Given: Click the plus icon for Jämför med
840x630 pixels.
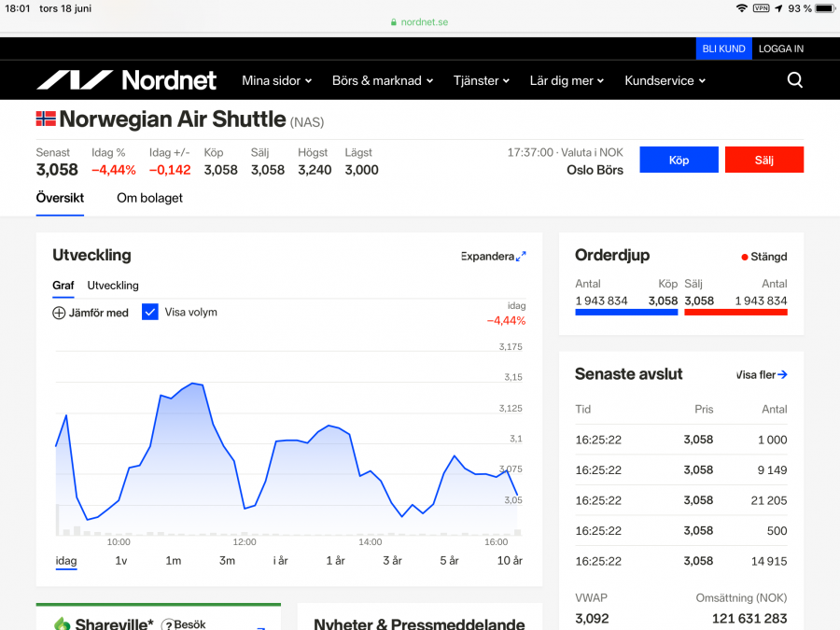Looking at the screenshot, I should pos(59,313).
